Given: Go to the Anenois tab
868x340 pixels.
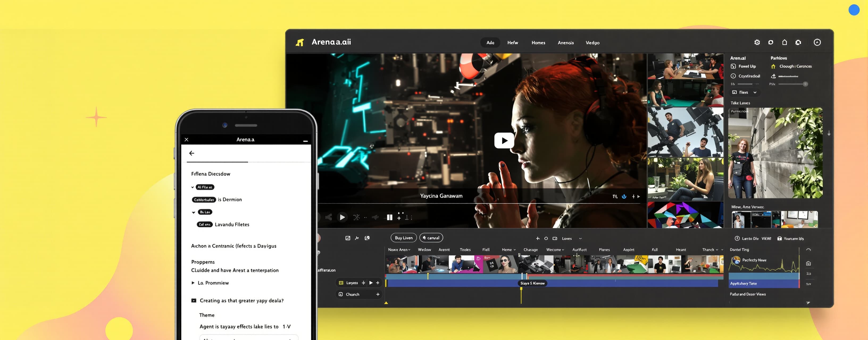Looking at the screenshot, I should (x=565, y=42).
